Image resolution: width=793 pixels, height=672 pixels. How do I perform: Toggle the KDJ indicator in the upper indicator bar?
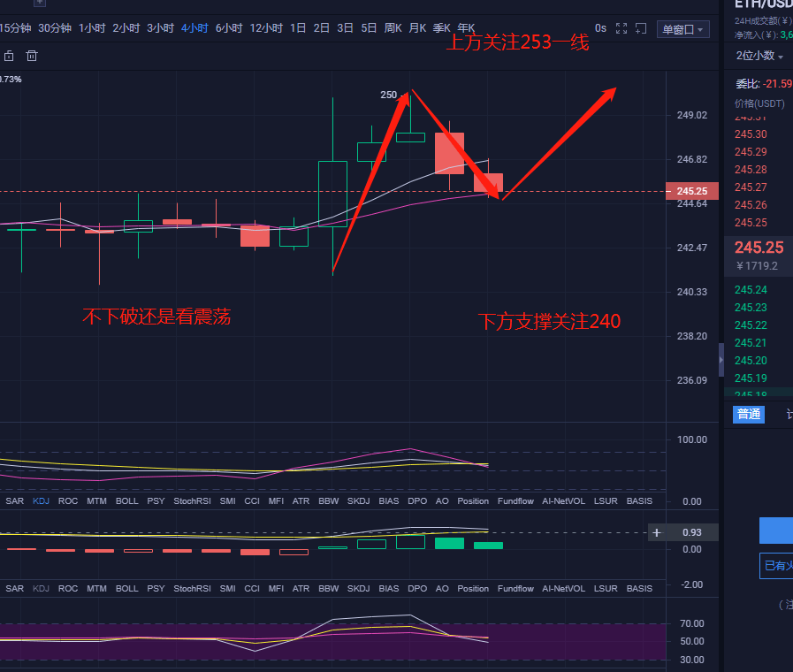(41, 501)
